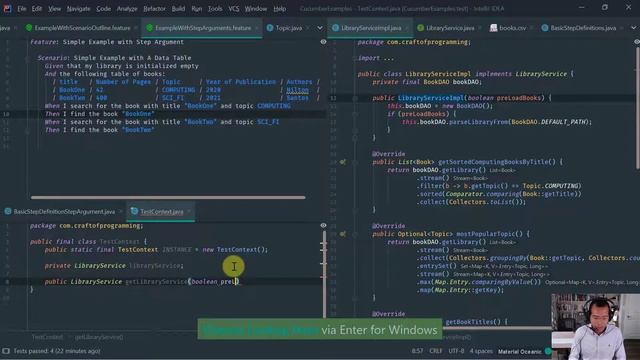The image size is (640, 360).
Task: Close the LibraryServiceImpl.java tab
Action: (x=407, y=28)
